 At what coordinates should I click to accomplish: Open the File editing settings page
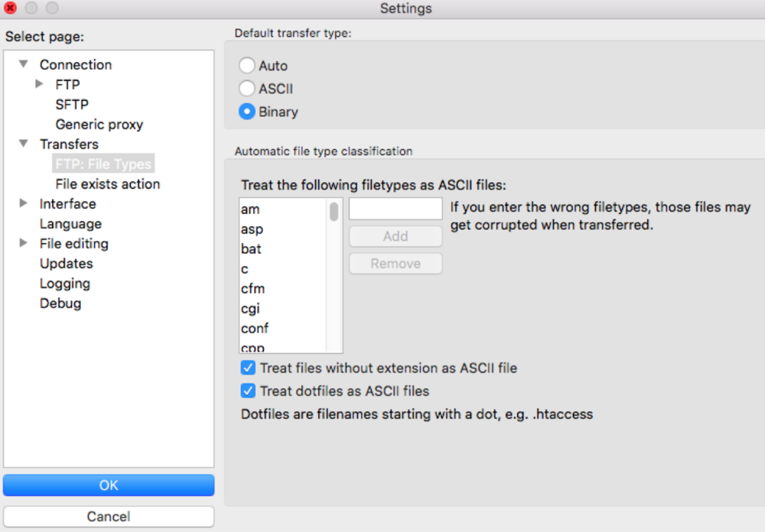74,244
